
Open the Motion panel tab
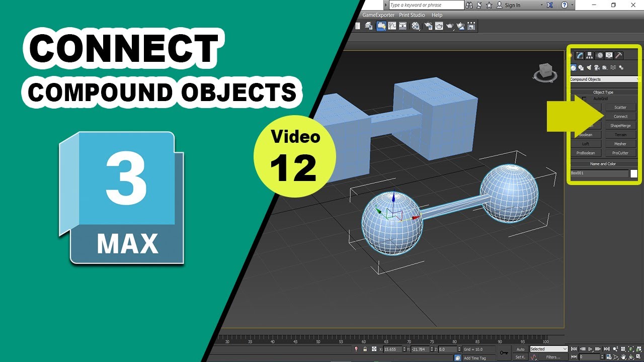[x=599, y=55]
